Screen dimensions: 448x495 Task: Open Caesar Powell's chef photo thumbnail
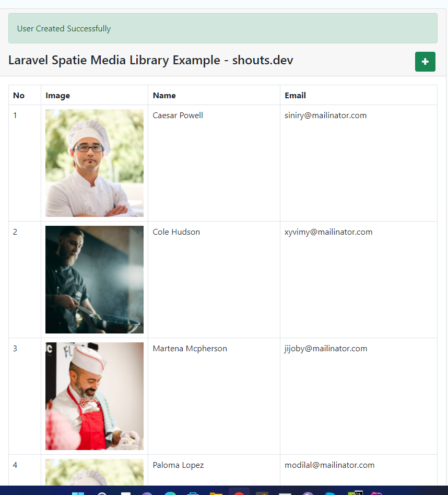click(x=95, y=163)
